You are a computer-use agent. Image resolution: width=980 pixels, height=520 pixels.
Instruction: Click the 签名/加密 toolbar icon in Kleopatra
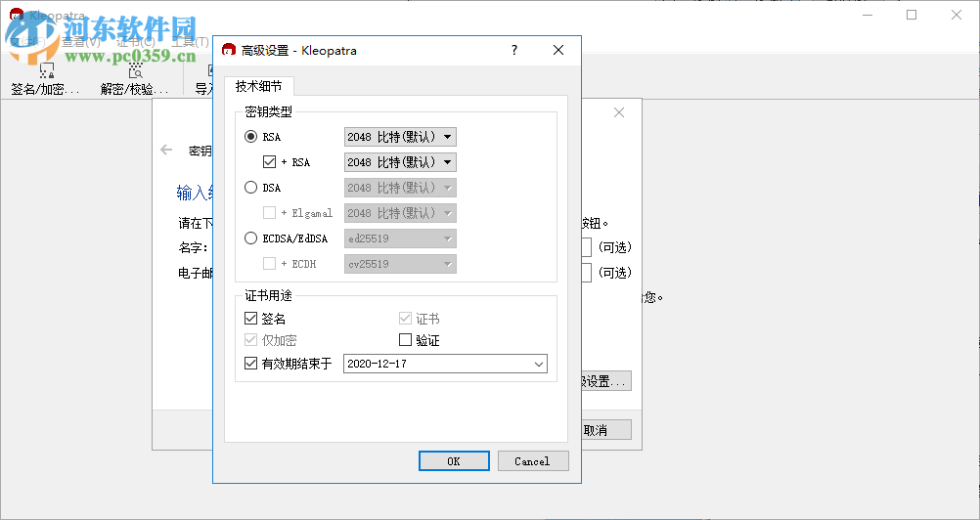pyautogui.click(x=46, y=79)
